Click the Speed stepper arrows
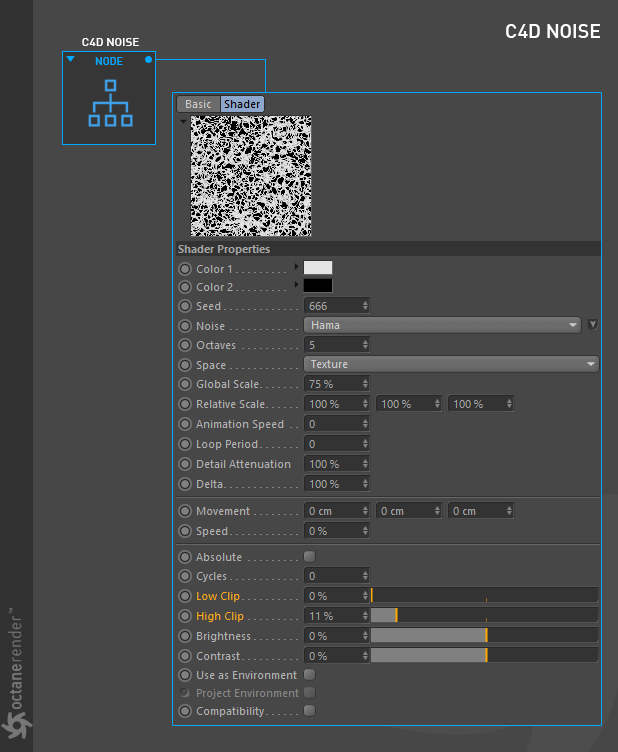618x752 pixels. coord(365,530)
